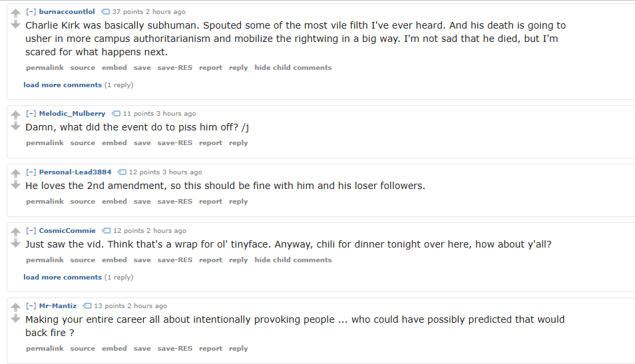This screenshot has height=364, width=635.
Task: Load more comments under burnaccountlol's comment
Action: [x=63, y=85]
